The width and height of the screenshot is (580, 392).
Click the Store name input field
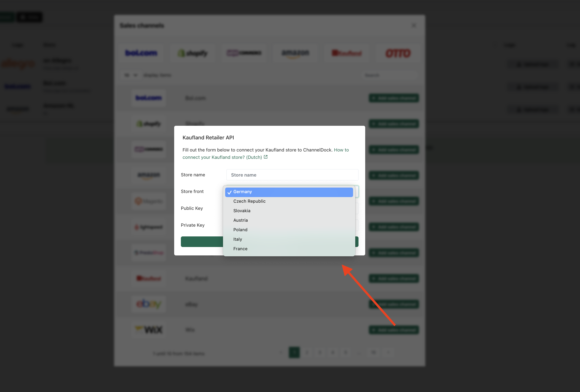click(292, 175)
